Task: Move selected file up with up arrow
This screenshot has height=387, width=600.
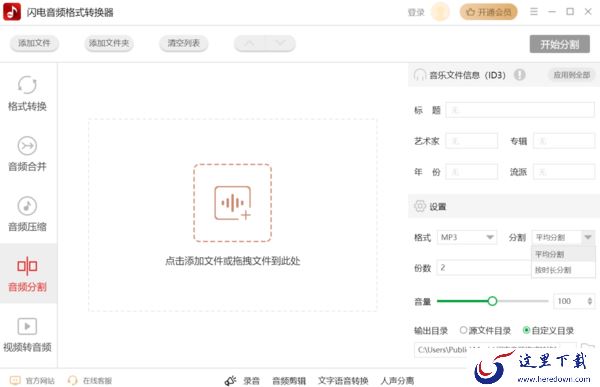Action: [x=249, y=43]
